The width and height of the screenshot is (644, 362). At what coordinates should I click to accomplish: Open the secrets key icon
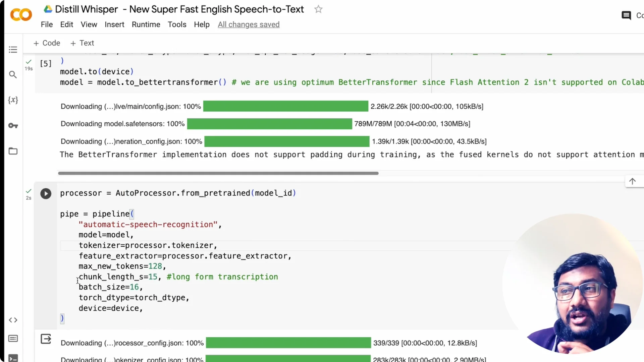point(13,125)
